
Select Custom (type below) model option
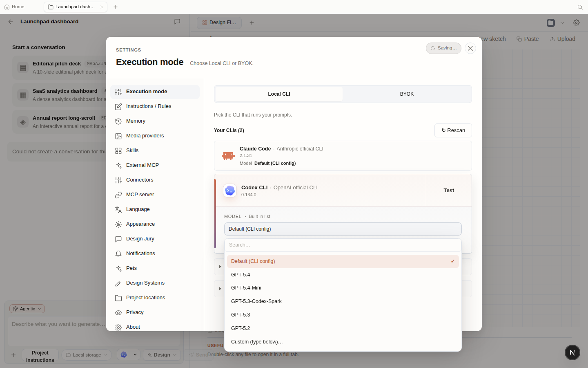coord(343,342)
